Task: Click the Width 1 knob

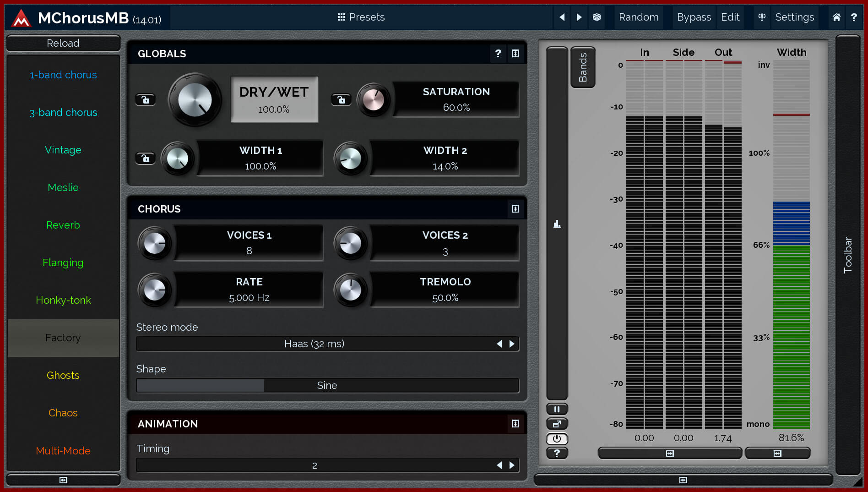Action: coord(178,159)
